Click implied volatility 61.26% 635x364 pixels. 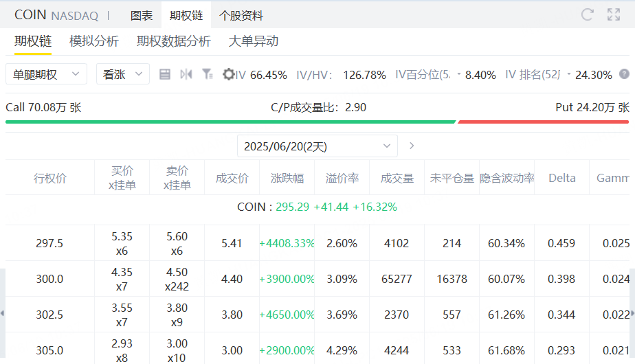(x=506, y=315)
